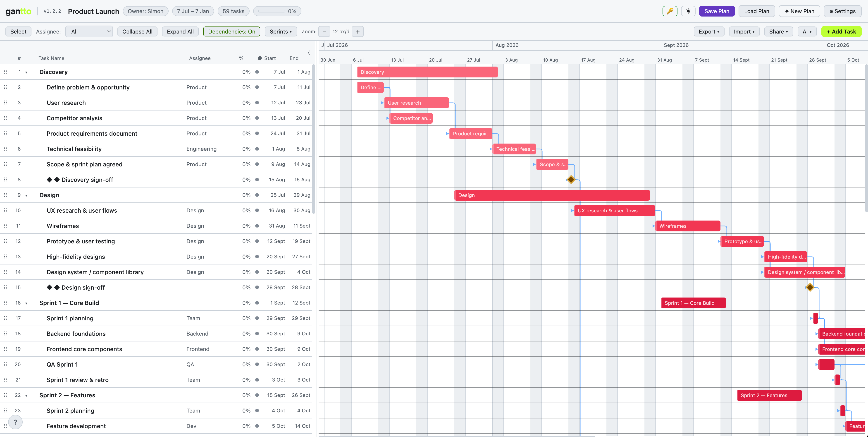Click drag handle of Wireframes row

coord(5,226)
